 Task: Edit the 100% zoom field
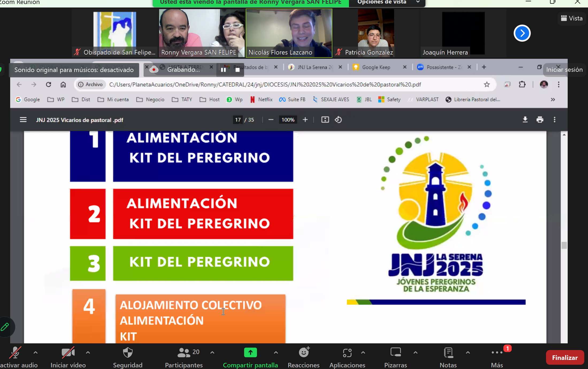(288, 120)
